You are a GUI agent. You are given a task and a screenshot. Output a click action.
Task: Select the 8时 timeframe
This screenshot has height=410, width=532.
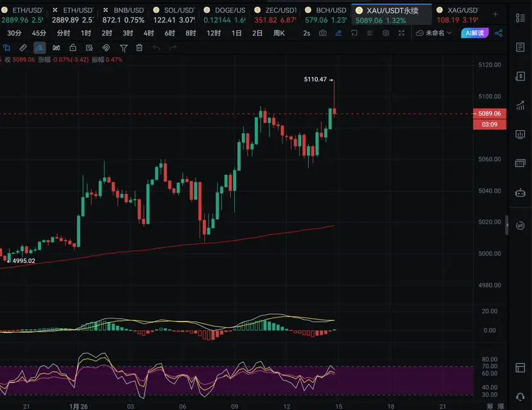click(x=191, y=33)
